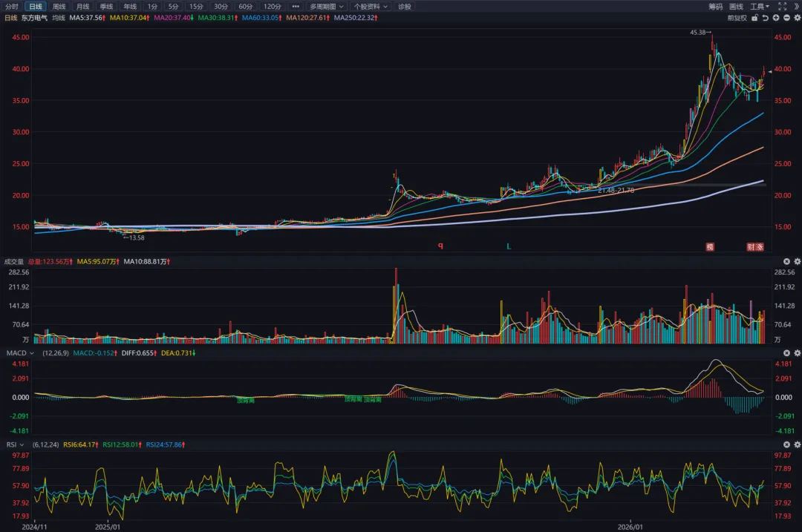The image size is (802, 532).
Task: Change the 前复权 adjustment mode
Action: (737, 18)
